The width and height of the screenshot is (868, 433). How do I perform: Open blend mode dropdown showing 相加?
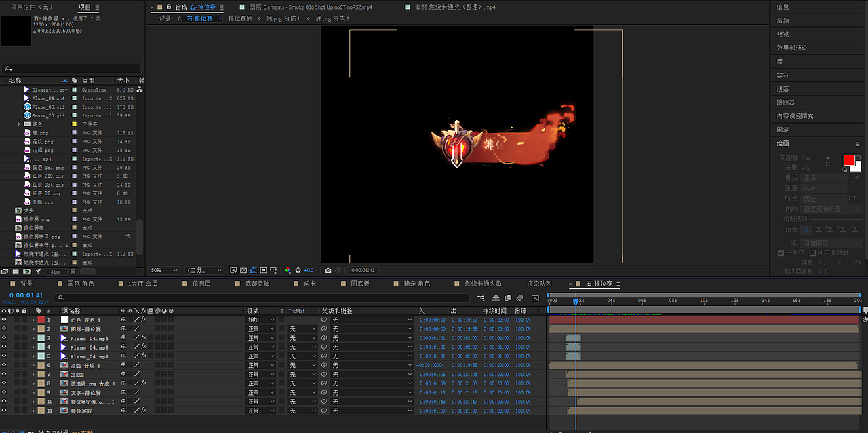click(x=260, y=320)
